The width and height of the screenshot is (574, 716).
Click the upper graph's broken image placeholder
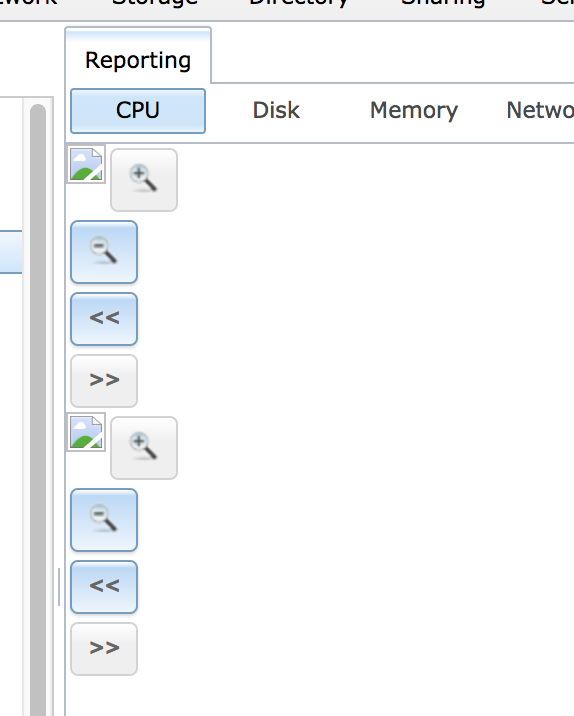point(86,164)
